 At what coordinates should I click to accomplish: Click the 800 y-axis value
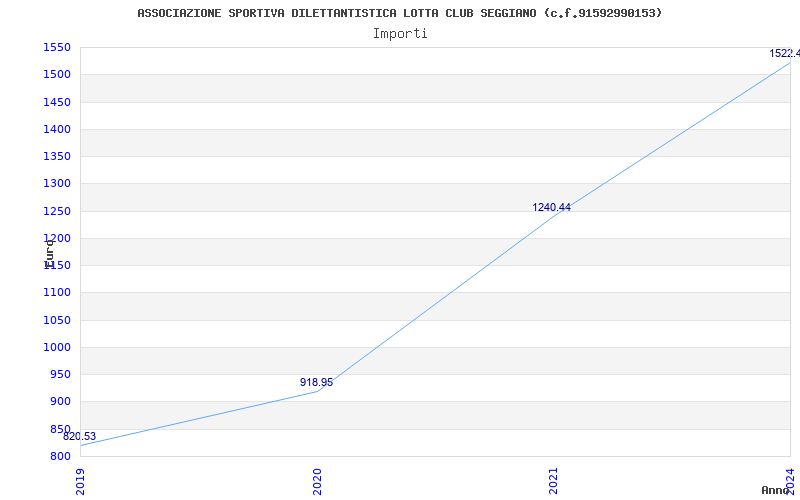tap(60, 456)
